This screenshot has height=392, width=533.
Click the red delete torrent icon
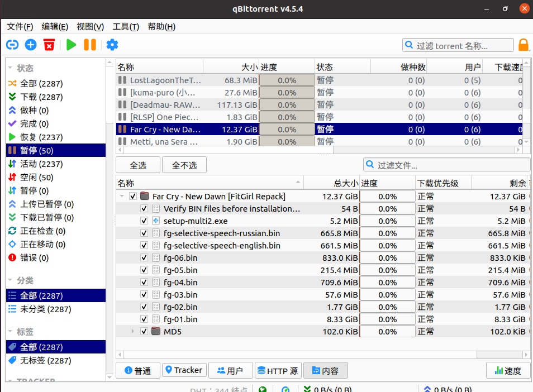point(49,45)
